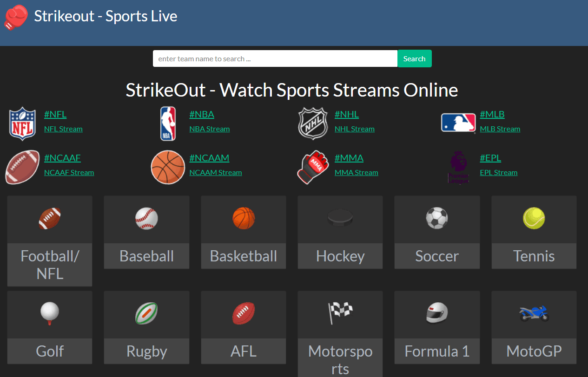588x377 pixels.
Task: Click the NCAAF football icon
Action: pyautogui.click(x=22, y=167)
